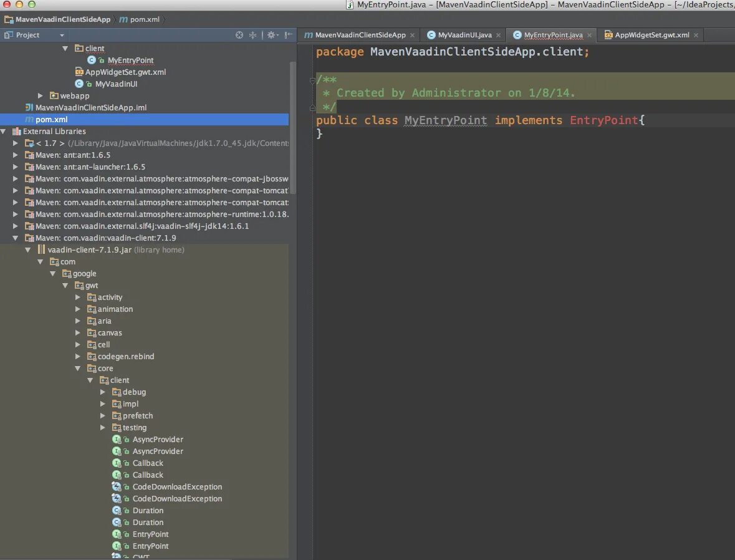
Task: Click the testing package icon
Action: (116, 428)
